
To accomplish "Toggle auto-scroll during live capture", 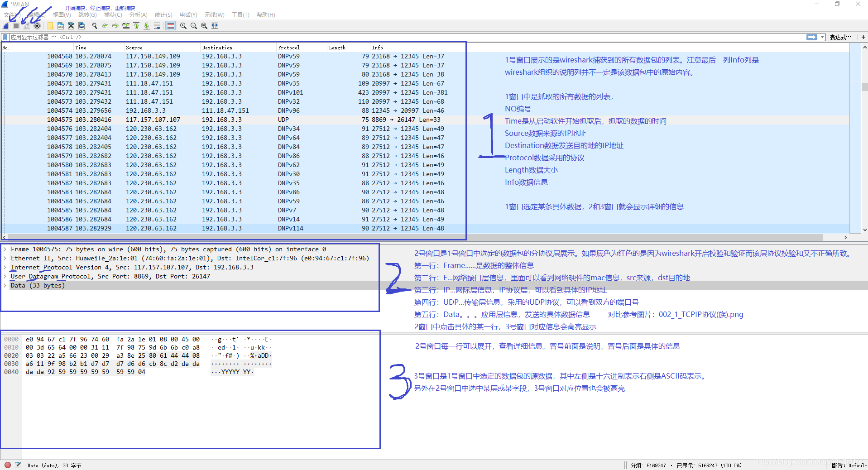I will 157,26.
